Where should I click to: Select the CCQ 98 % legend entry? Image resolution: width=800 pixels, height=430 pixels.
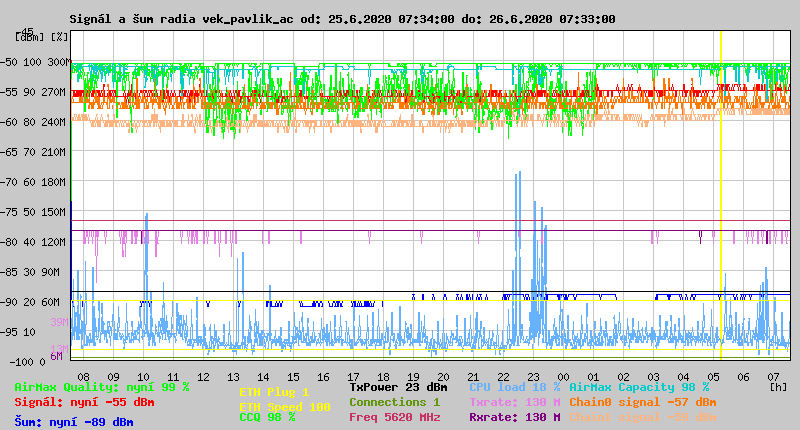[267, 418]
